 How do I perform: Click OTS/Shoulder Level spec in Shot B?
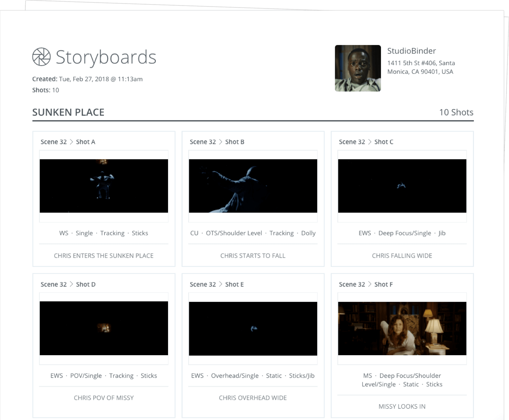tap(234, 233)
